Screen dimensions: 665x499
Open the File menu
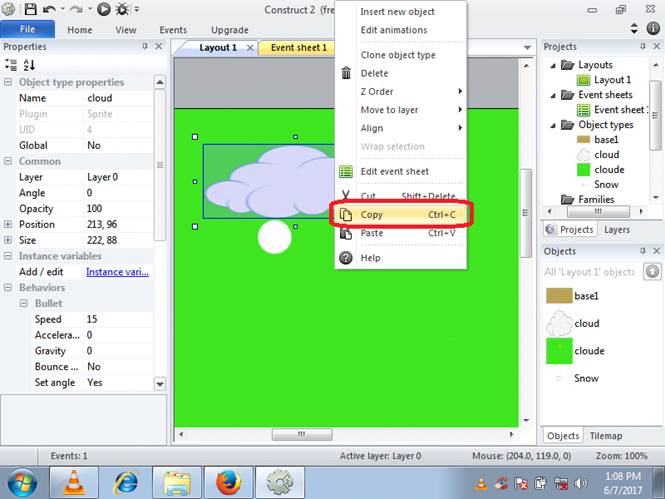click(x=28, y=29)
